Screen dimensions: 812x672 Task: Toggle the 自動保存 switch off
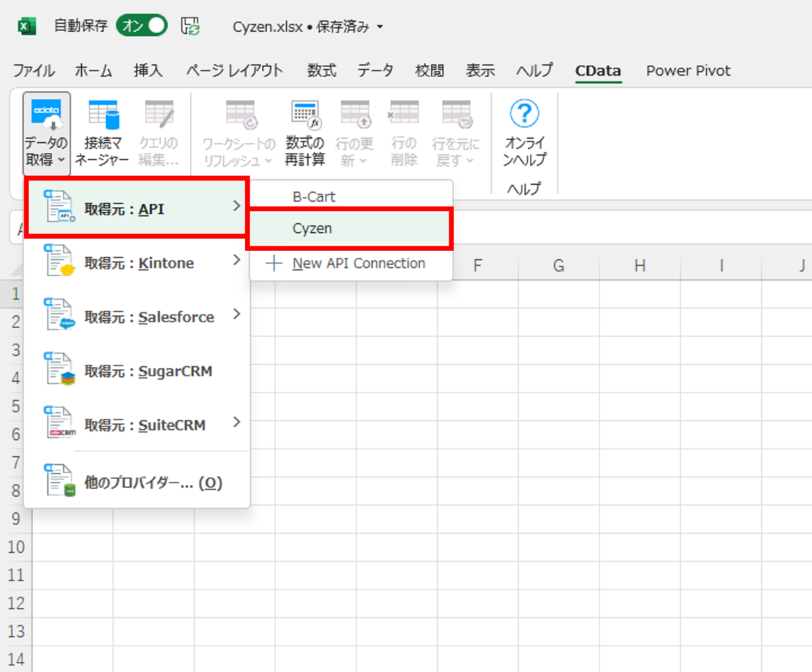tap(141, 26)
